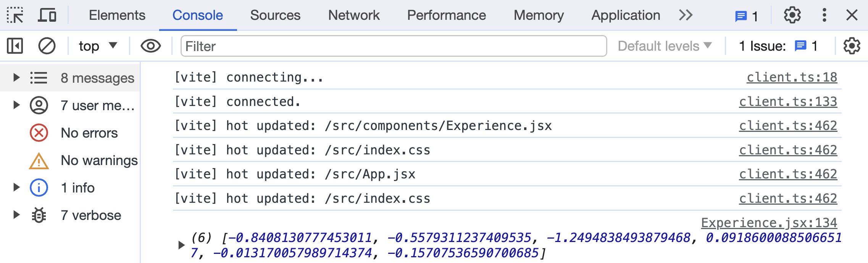
Task: Open the three-dot customize DevTools menu
Action: [x=824, y=15]
